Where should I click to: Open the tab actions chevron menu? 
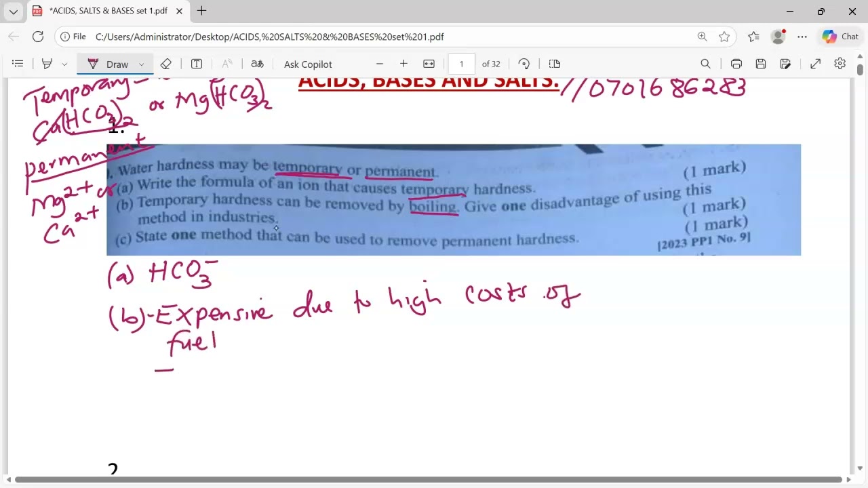pos(14,12)
